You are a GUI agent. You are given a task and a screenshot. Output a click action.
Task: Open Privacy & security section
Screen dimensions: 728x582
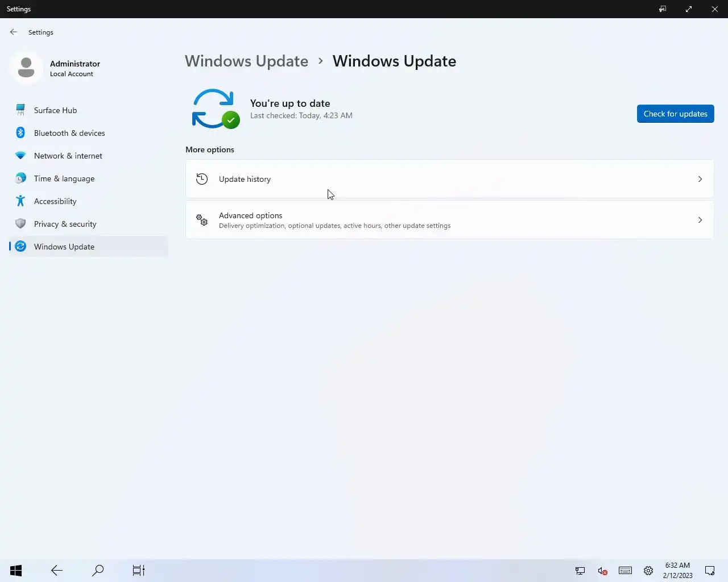point(89,224)
